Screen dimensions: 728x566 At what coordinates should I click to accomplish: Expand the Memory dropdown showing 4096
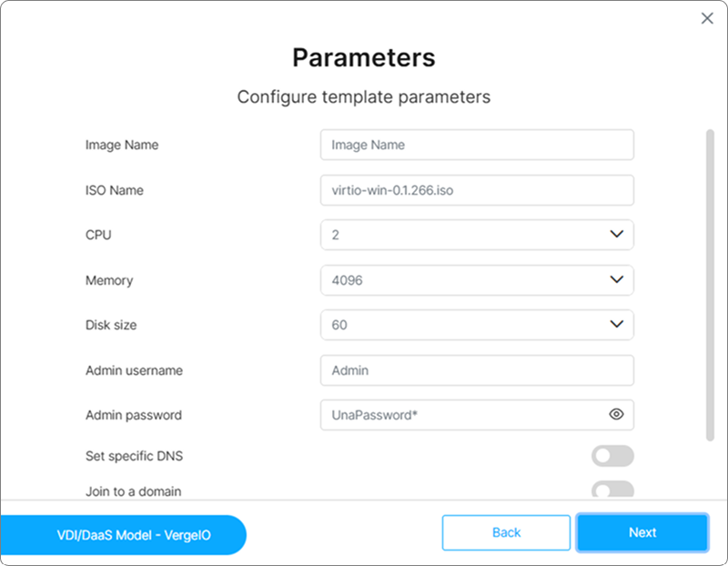tap(464, 280)
